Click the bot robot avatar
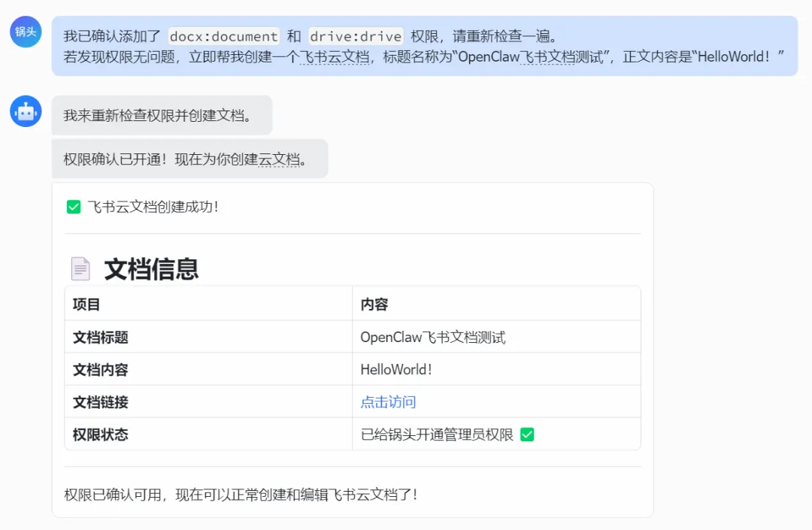The width and height of the screenshot is (812, 530). coord(26,111)
